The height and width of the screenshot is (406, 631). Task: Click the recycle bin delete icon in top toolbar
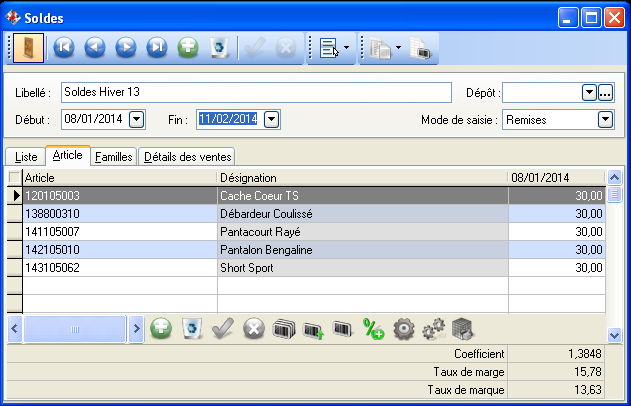tap(219, 47)
